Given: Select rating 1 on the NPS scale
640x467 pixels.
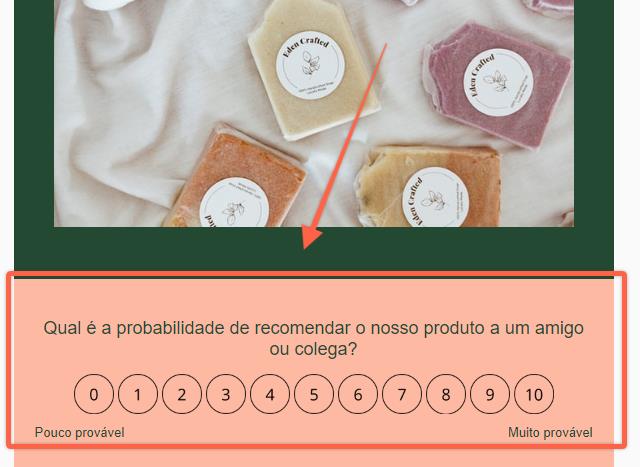Looking at the screenshot, I should pos(138,394).
